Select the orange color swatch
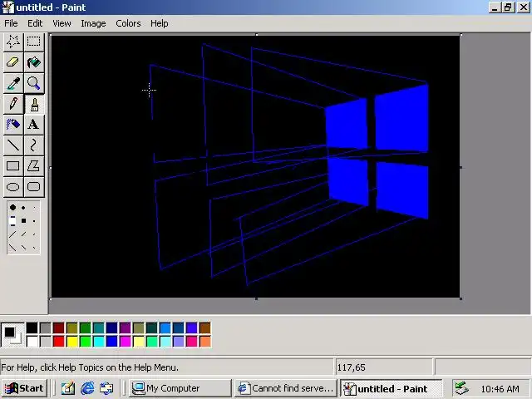Viewport: 532px width, 399px height. (205, 342)
